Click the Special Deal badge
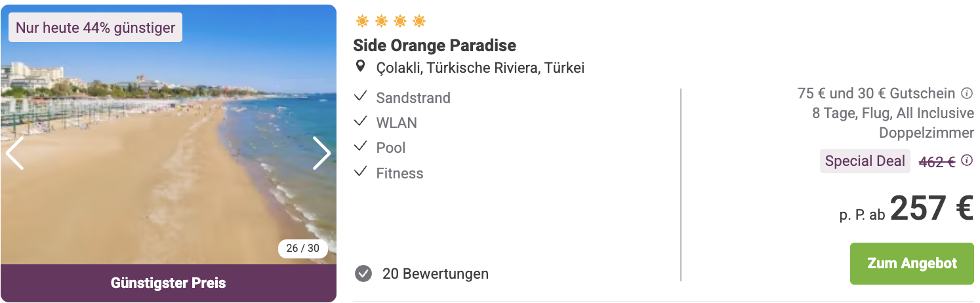Viewport: 980px width, 303px height. pyautogui.click(x=865, y=161)
